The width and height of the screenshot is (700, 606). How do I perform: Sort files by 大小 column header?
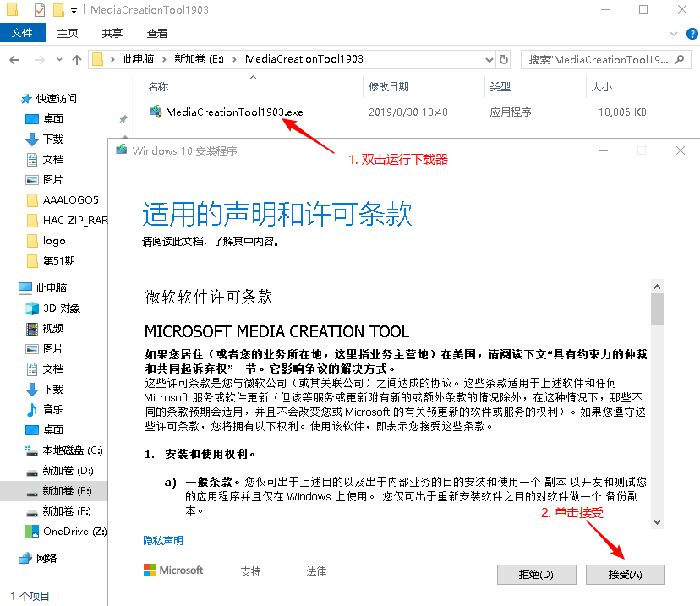click(x=601, y=87)
